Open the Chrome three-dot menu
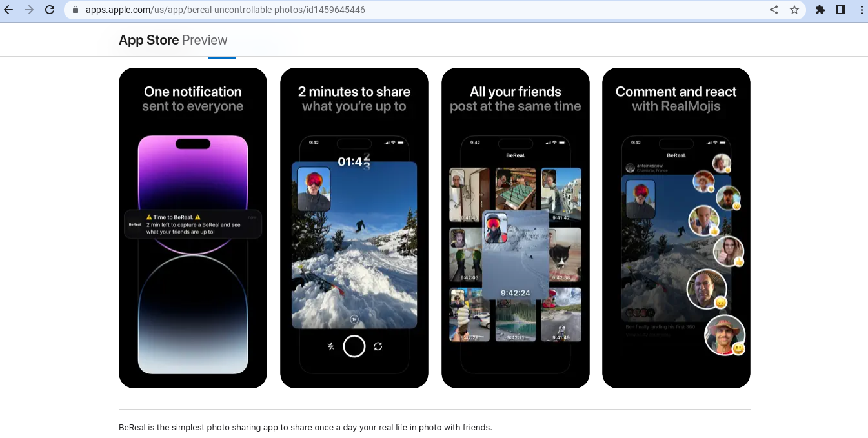This screenshot has height=438, width=868. coord(862,10)
